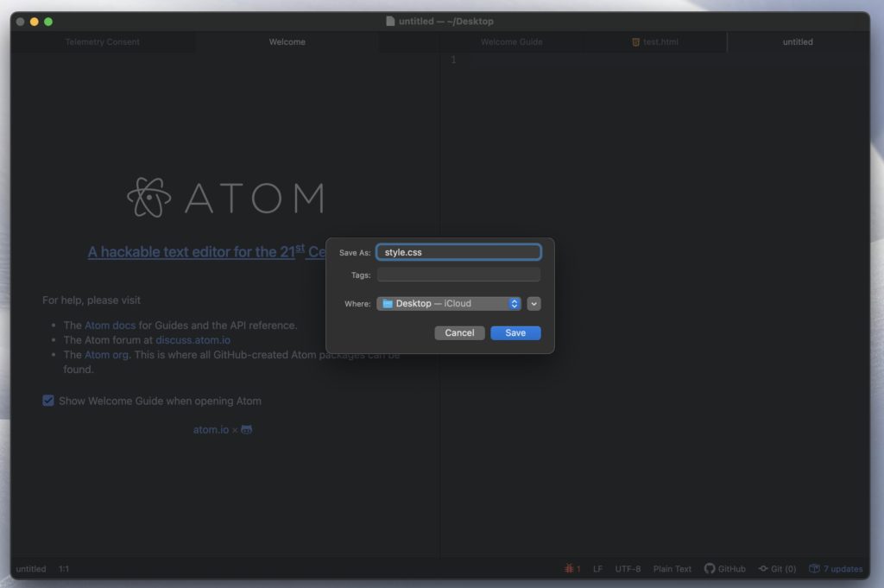
Task: Click the 1:1 cursor position indicator
Action: point(64,569)
